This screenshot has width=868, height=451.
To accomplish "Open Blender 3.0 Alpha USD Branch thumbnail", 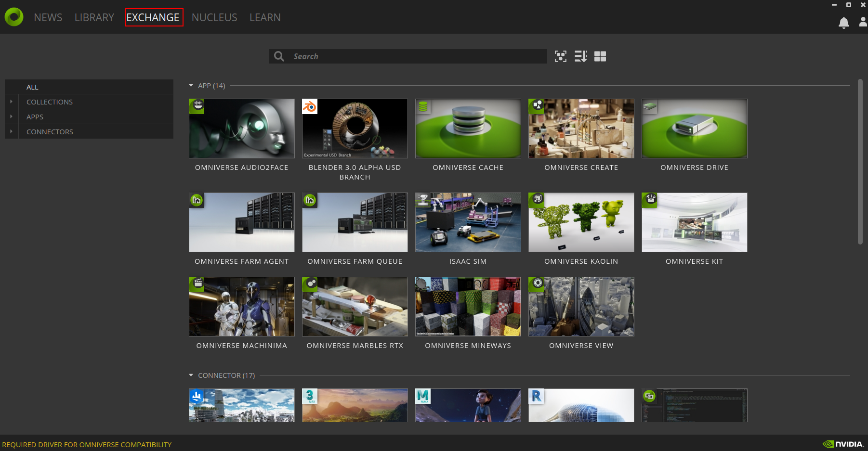I will pyautogui.click(x=355, y=129).
